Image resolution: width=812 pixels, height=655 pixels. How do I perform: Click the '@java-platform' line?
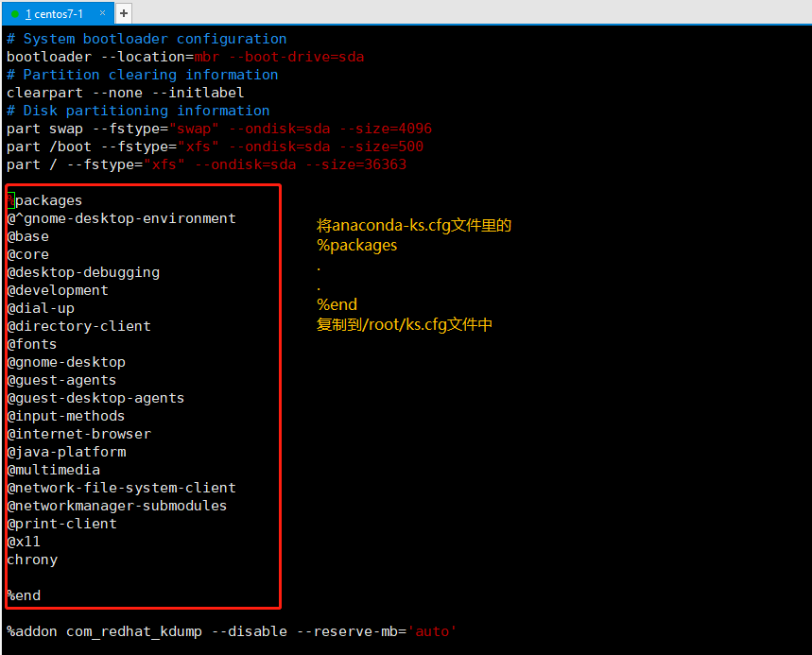(x=66, y=452)
